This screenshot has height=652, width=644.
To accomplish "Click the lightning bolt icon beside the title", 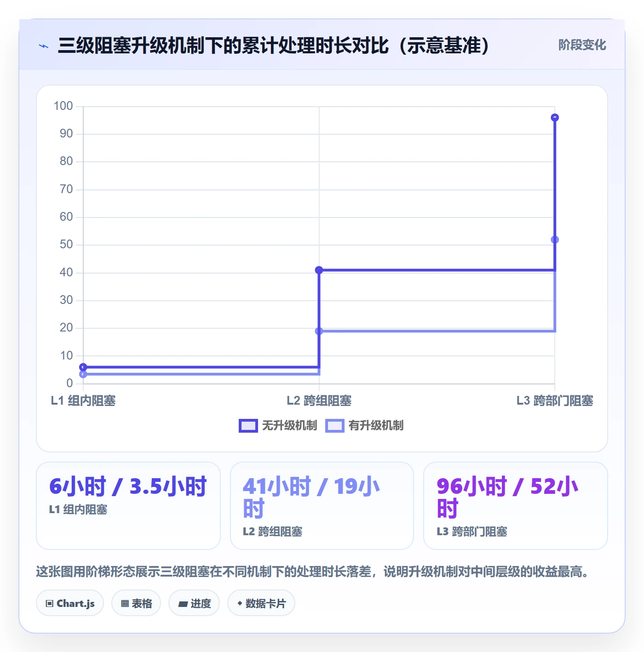I will point(44,46).
